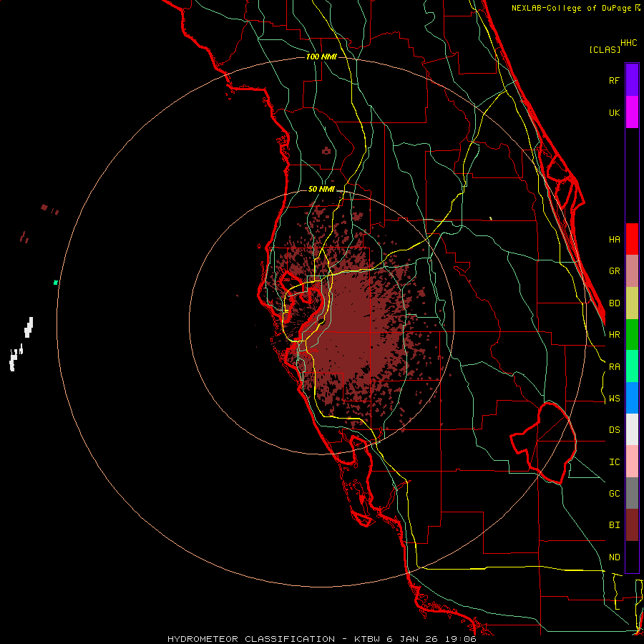Click the 19:06 timestamp
The width and height of the screenshot is (644, 644).
[x=460, y=639]
